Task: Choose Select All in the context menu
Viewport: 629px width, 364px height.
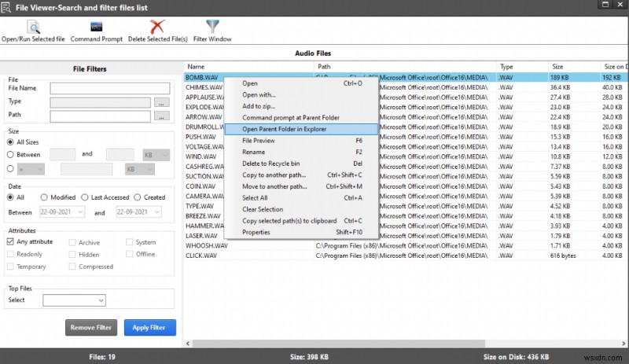Action: pyautogui.click(x=302, y=198)
